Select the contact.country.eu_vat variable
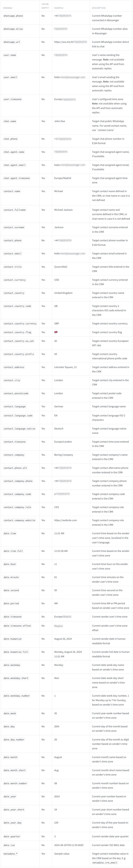Screen dimensions: 133x868 pyautogui.click(x=18, y=341)
